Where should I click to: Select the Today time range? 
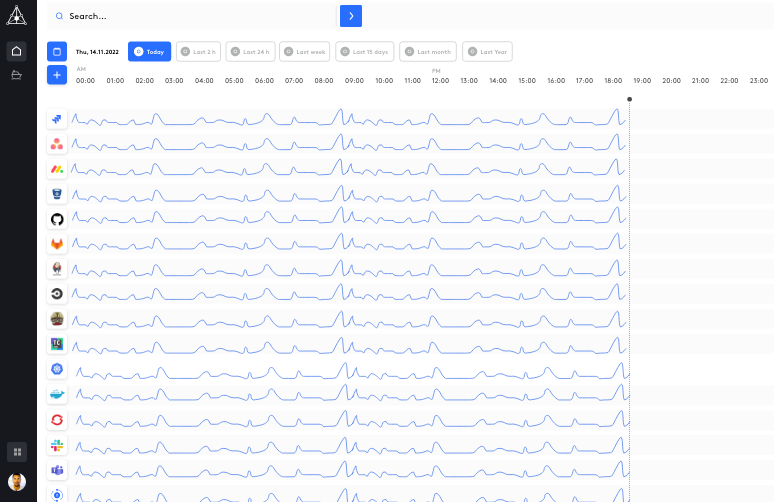tap(150, 51)
